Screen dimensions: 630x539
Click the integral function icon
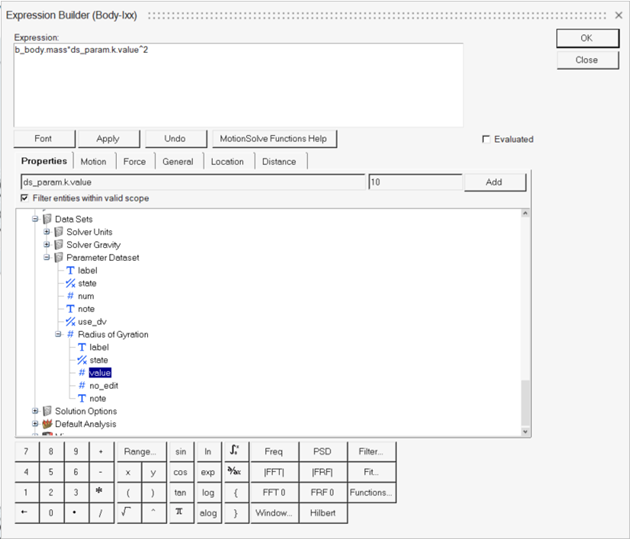(233, 451)
